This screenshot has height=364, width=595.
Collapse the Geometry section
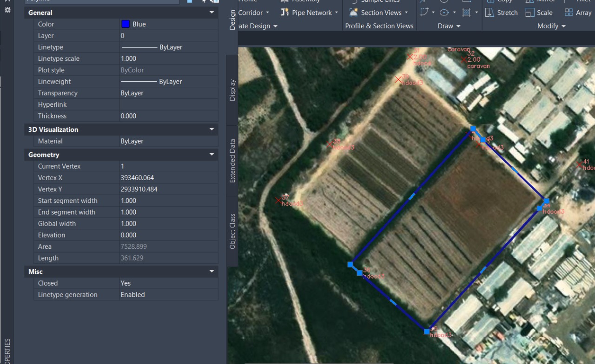coord(212,155)
